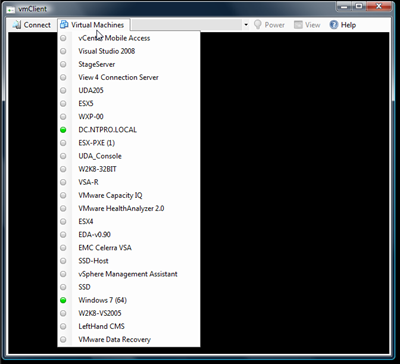Click the green status dot for Windows 7 (64)
Viewport: 400px width, 364px height.
[63, 300]
